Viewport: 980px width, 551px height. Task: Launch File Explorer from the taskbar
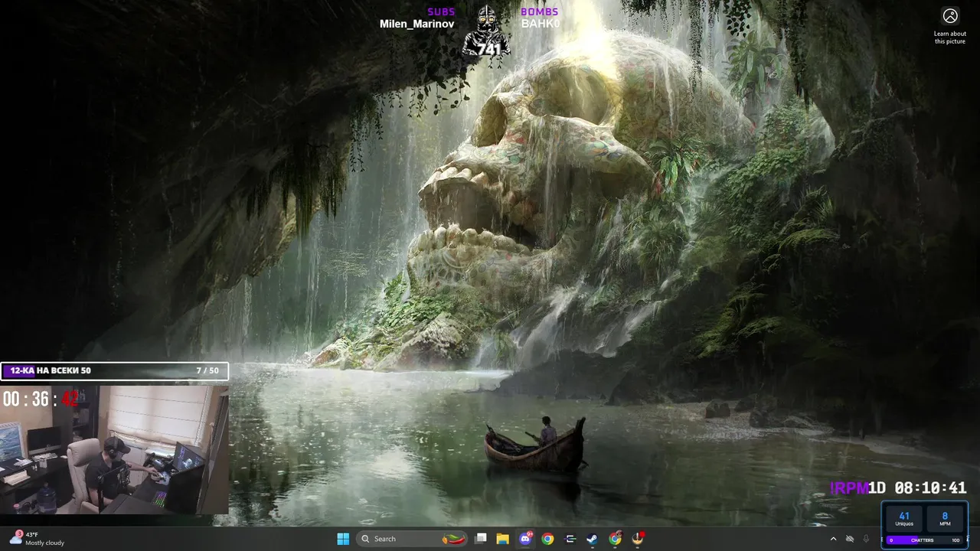[x=503, y=539]
